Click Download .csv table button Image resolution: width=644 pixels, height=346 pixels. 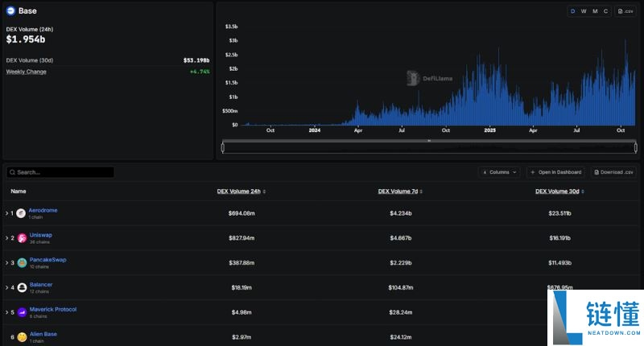[613, 172]
